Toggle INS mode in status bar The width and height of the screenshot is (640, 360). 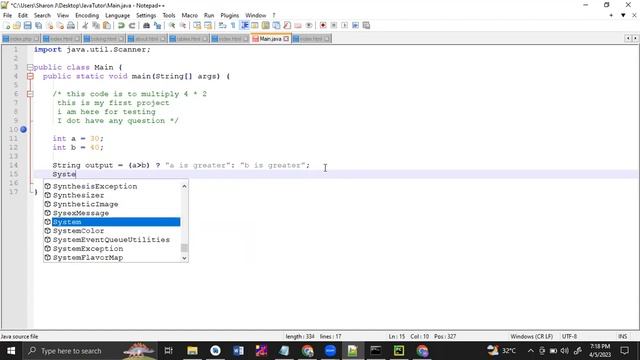tap(622, 336)
